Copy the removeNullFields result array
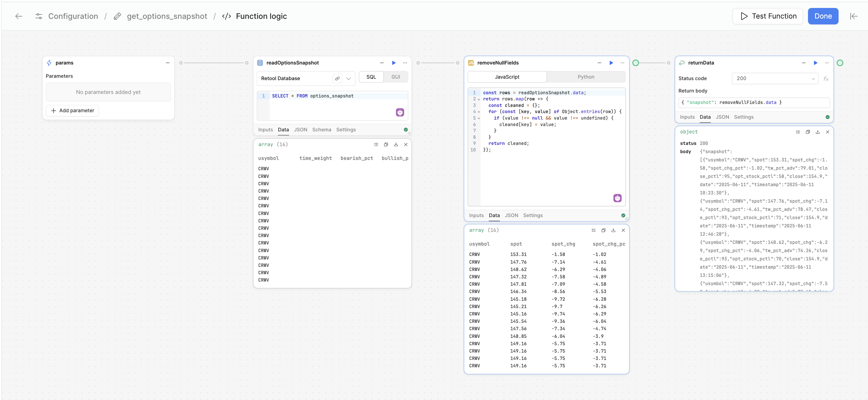This screenshot has width=868, height=400. point(603,230)
